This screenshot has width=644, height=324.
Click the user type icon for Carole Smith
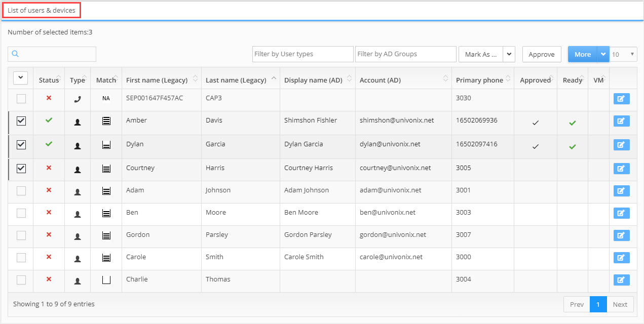77,258
